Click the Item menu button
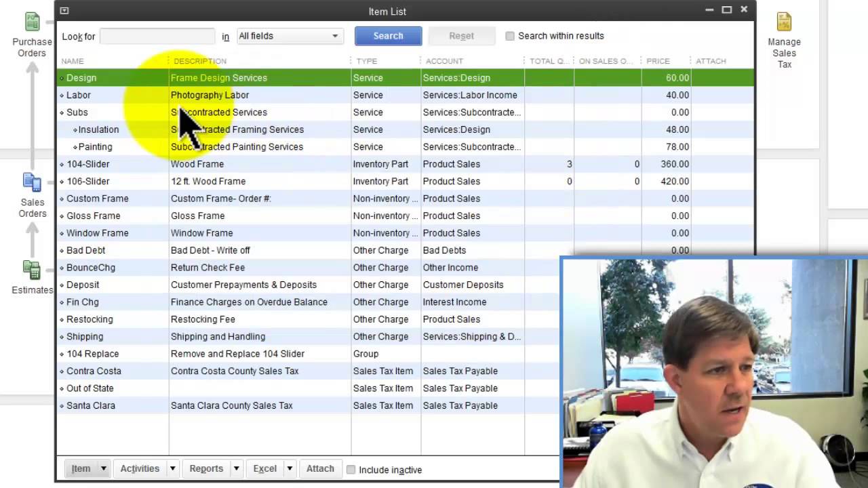 coord(81,468)
